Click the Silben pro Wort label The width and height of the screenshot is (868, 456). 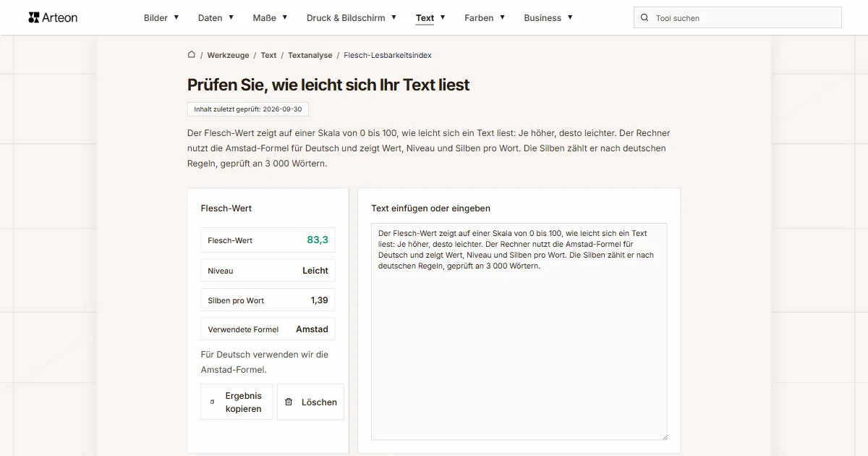point(236,300)
